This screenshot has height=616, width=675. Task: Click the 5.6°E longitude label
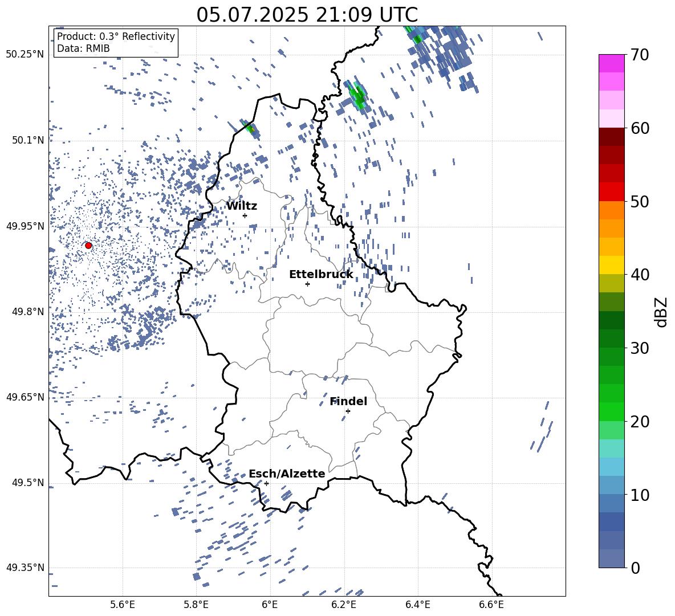123,605
